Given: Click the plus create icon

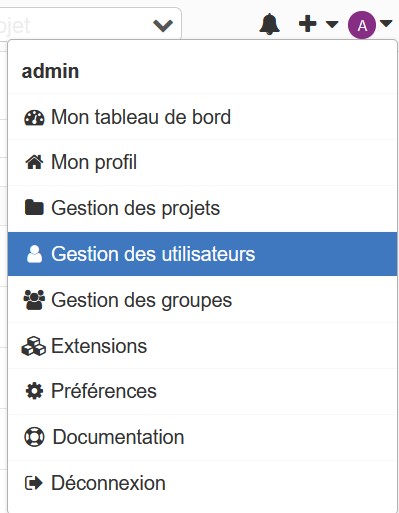Looking at the screenshot, I should pyautogui.click(x=307, y=24).
